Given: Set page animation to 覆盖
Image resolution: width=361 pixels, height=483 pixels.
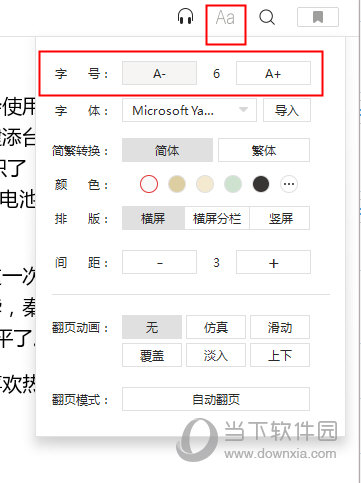Looking at the screenshot, I should 152,355.
